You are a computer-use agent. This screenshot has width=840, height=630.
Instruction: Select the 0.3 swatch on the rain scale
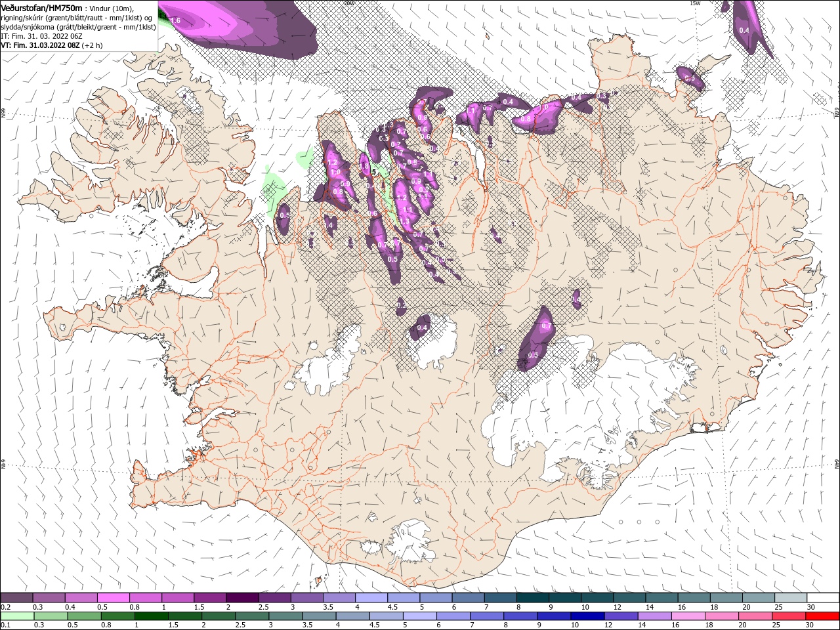[51, 616]
